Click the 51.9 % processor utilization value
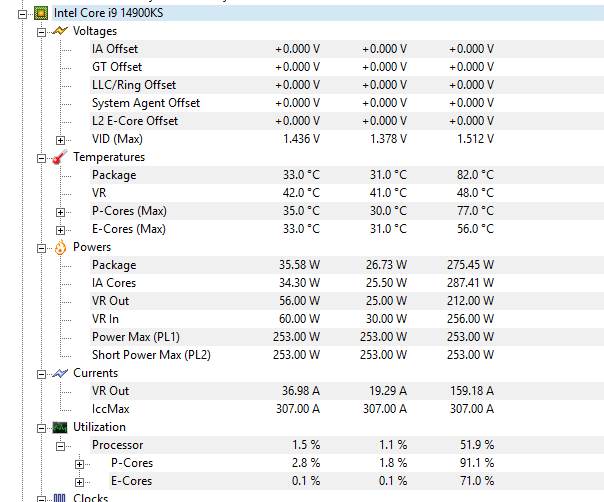This screenshot has height=502, width=604. (x=477, y=445)
